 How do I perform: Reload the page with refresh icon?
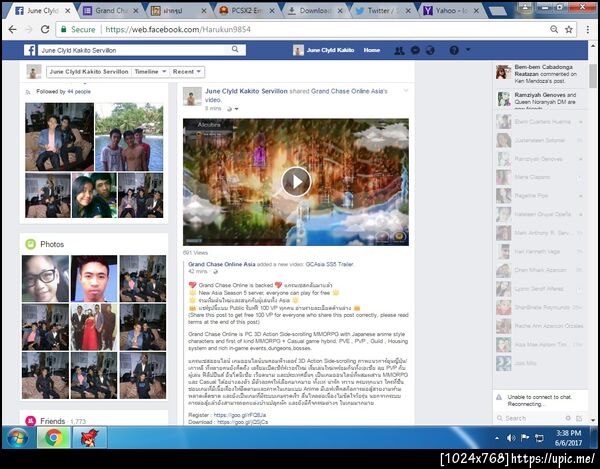pyautogui.click(x=45, y=29)
